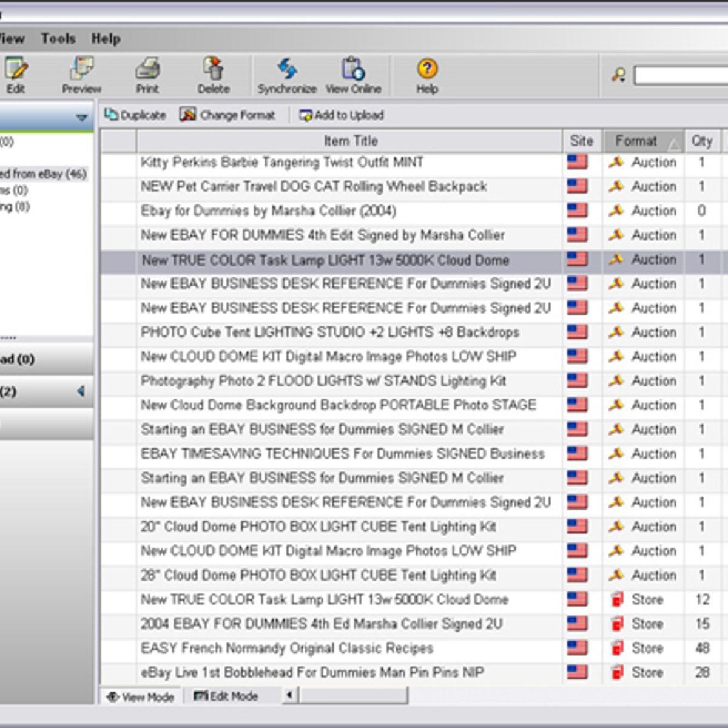This screenshot has width=728, height=728.
Task: Select '2004 EBAY FOR DUMMIES 4th Ed' row
Action: click(x=349, y=624)
